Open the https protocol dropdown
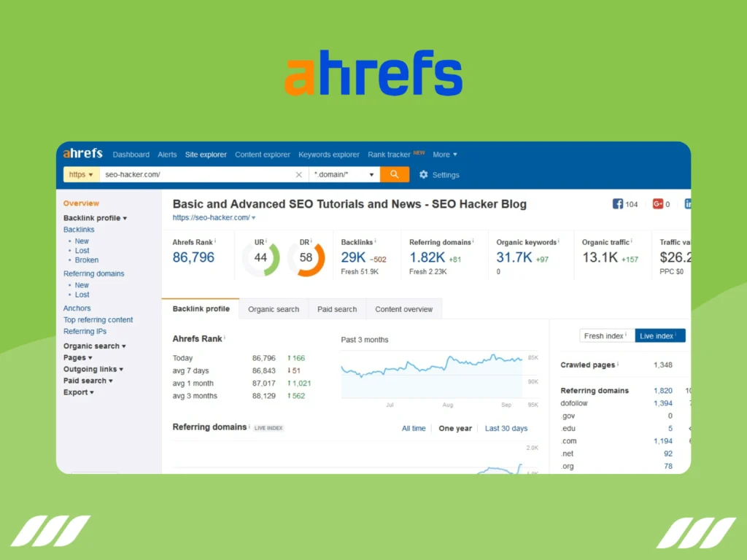The width and height of the screenshot is (747, 560). (x=81, y=174)
